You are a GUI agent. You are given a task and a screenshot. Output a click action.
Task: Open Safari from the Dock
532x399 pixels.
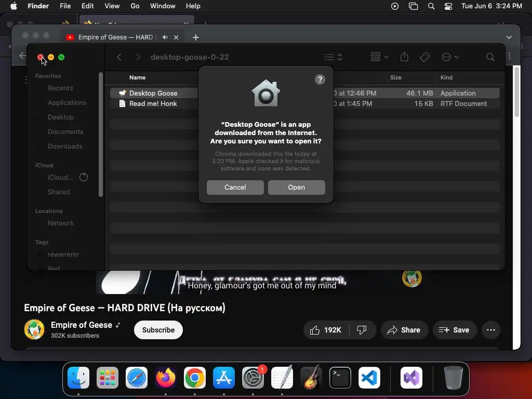137,378
